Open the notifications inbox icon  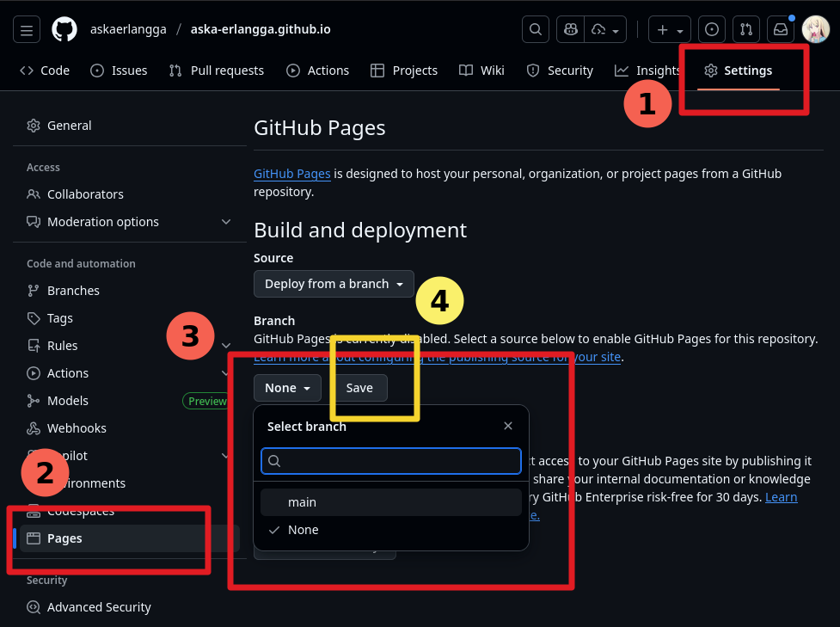[780, 28]
